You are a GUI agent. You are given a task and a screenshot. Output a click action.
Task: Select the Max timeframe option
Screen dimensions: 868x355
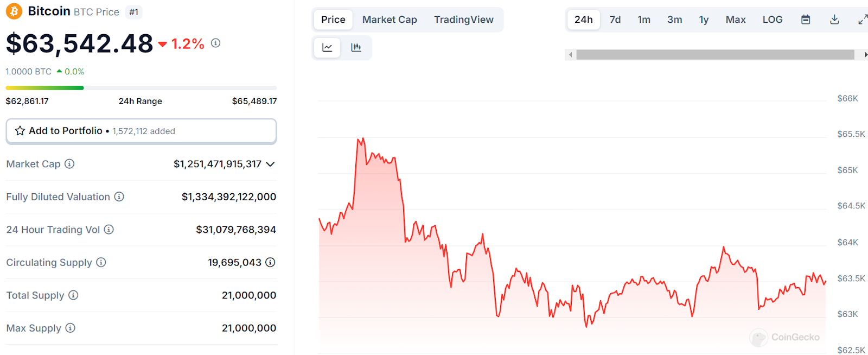tap(735, 19)
